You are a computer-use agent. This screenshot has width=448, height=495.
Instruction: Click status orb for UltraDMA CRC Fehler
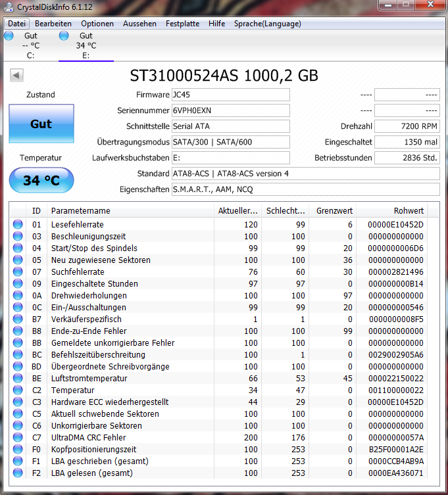click(18, 438)
